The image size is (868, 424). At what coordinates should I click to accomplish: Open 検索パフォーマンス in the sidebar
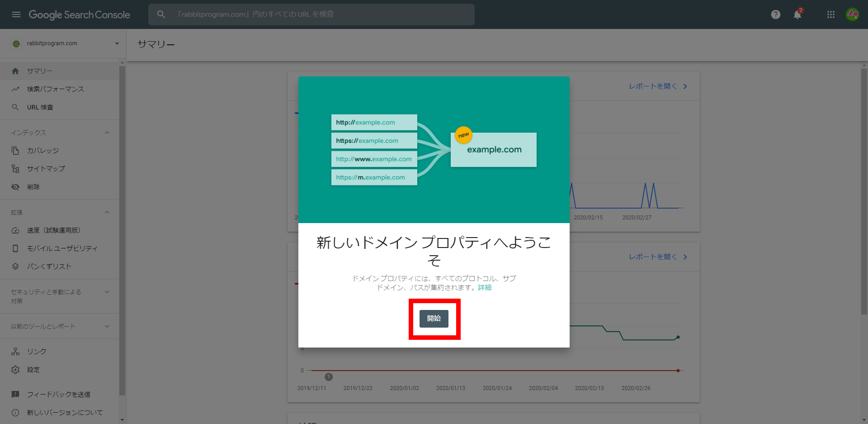(59, 89)
